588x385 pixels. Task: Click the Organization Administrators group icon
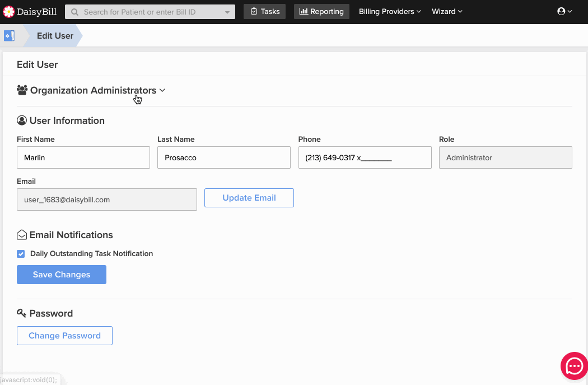[22, 90]
